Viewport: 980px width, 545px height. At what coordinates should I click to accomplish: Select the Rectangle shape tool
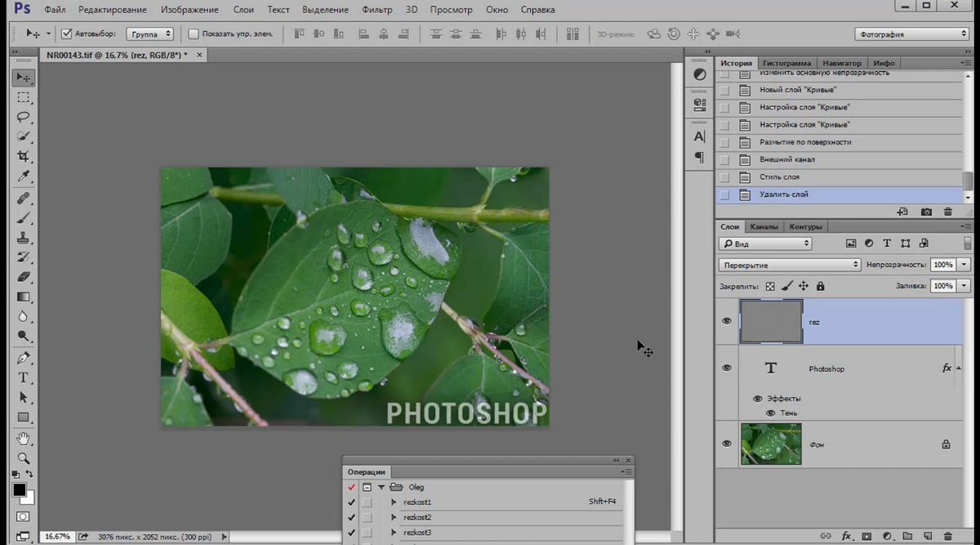pos(23,417)
